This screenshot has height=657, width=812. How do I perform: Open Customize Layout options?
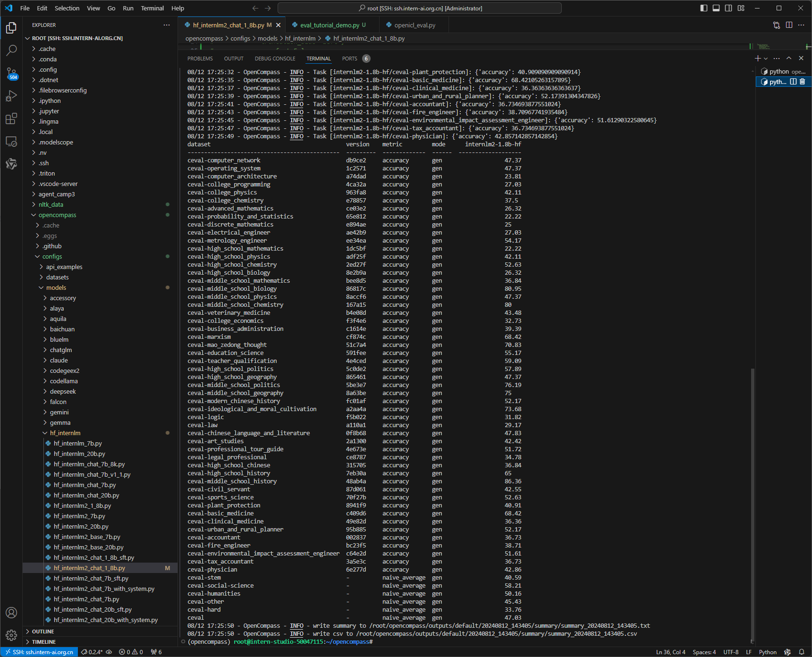(741, 8)
